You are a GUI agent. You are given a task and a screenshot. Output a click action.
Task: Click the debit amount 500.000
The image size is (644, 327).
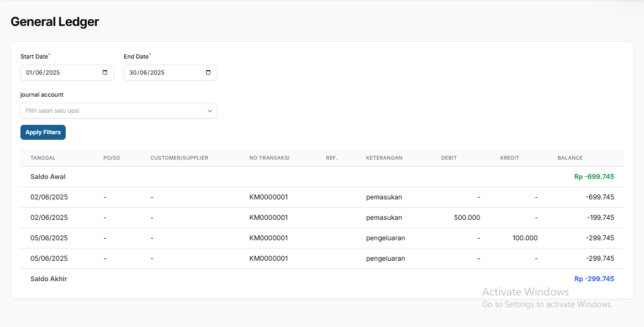tap(467, 218)
